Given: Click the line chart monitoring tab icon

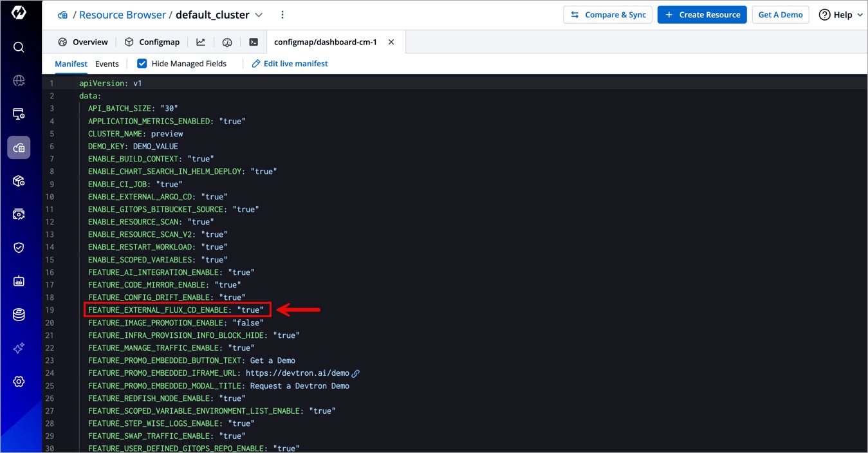Looking at the screenshot, I should (x=201, y=42).
